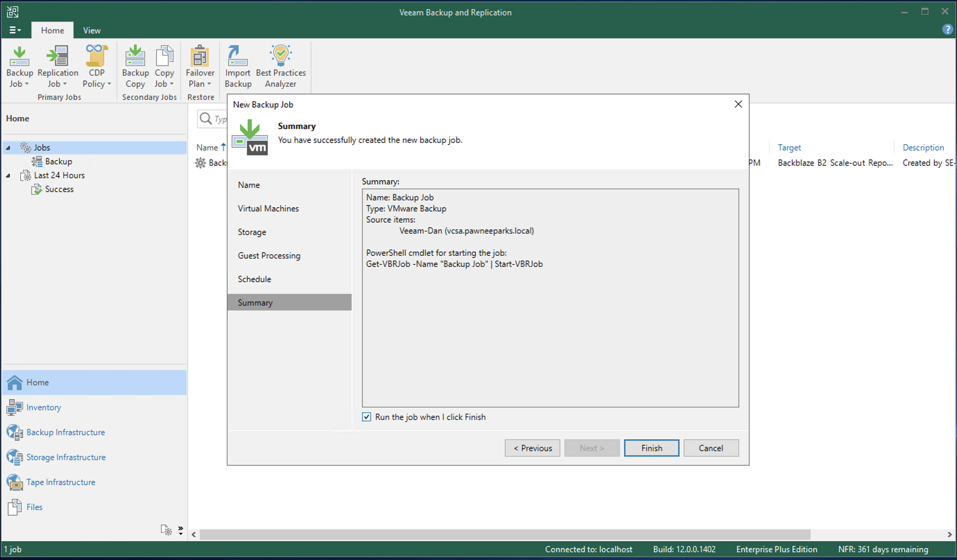Click the Previous button
The width and height of the screenshot is (957, 560).
[x=533, y=448]
